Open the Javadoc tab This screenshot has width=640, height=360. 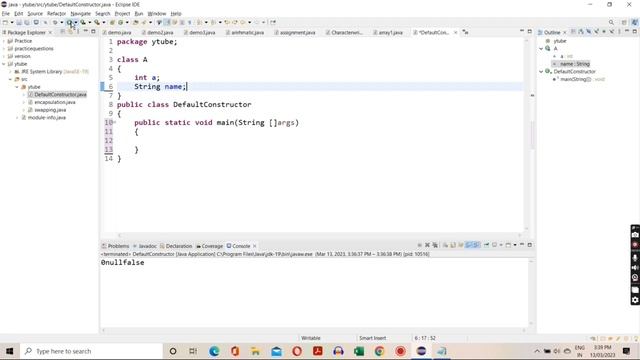145,246
